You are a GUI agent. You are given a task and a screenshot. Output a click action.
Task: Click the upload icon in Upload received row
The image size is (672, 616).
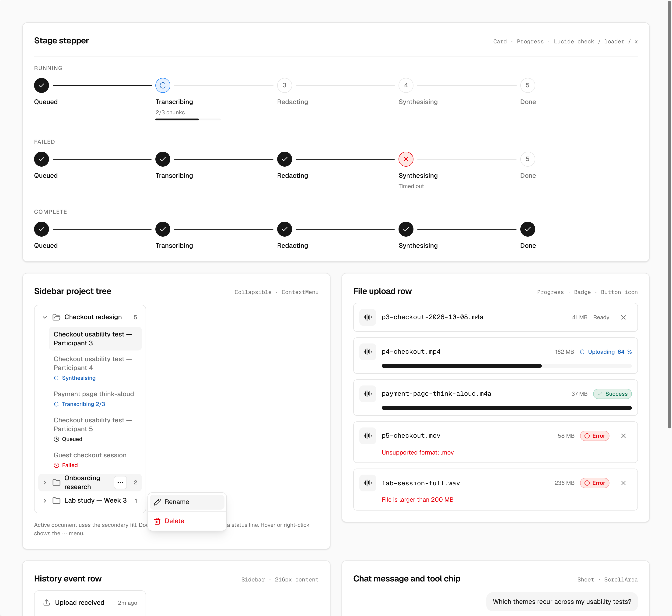(47, 603)
